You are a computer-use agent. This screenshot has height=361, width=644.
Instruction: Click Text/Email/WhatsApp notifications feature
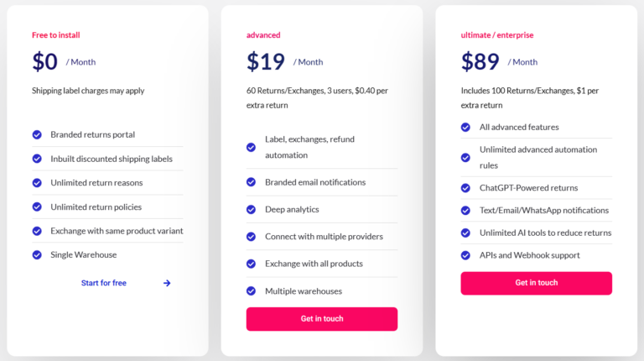tap(543, 210)
